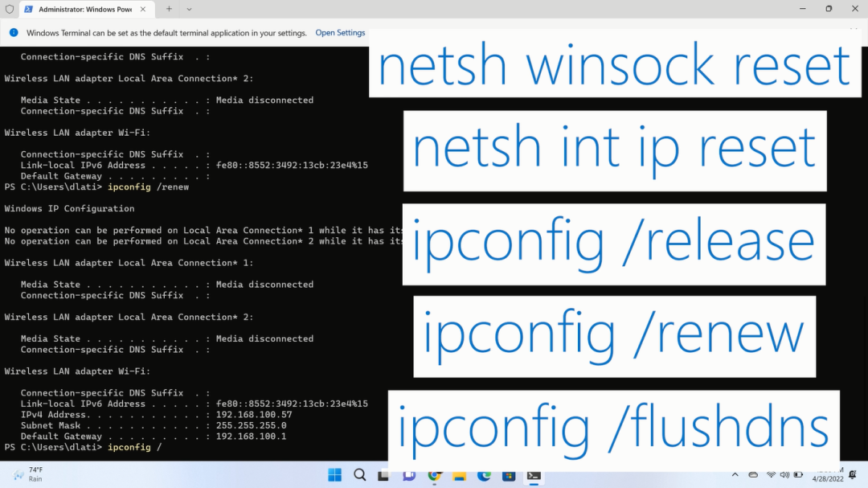Open File Explorer from the taskbar
The height and width of the screenshot is (488, 868).
click(459, 474)
